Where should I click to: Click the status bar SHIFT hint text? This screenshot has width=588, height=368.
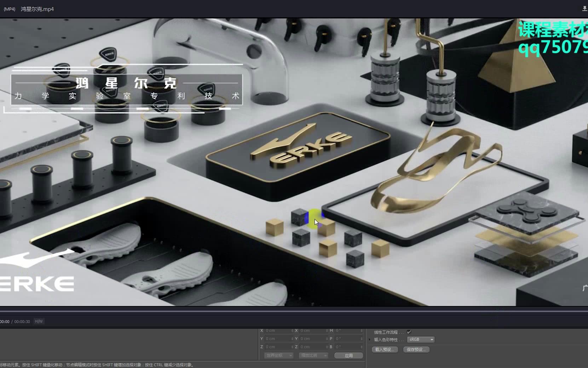click(x=98, y=365)
